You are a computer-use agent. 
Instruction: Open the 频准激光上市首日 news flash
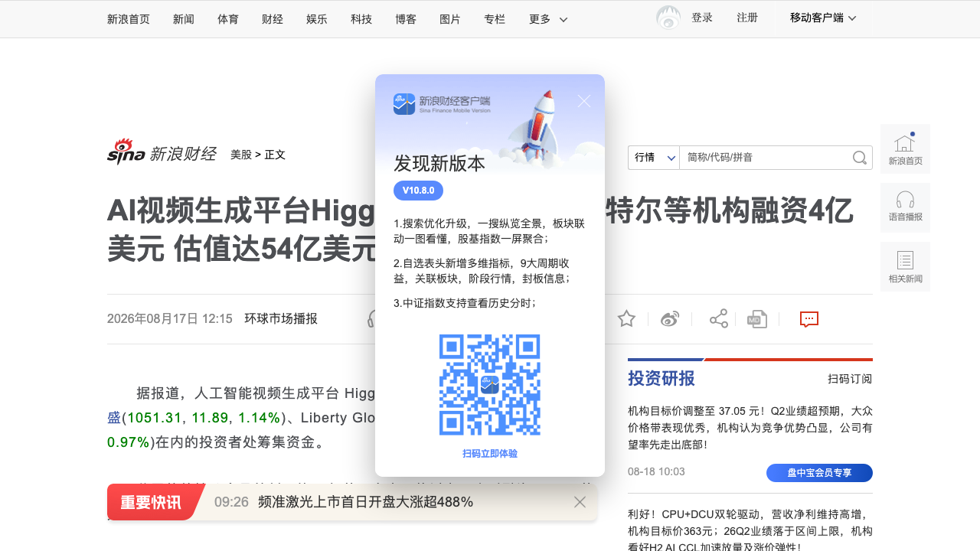[366, 502]
